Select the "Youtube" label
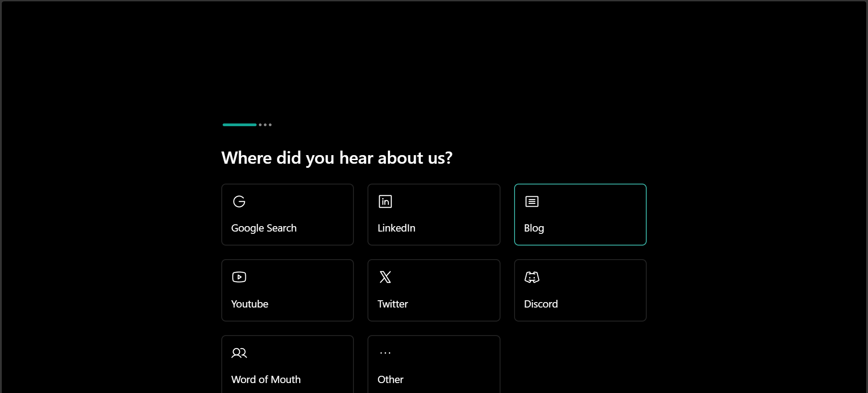 coord(250,304)
